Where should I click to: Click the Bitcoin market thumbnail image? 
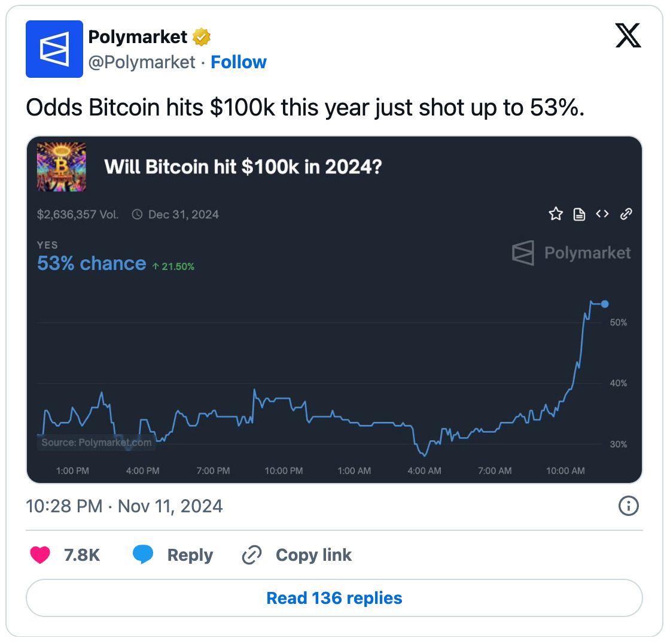(x=62, y=167)
